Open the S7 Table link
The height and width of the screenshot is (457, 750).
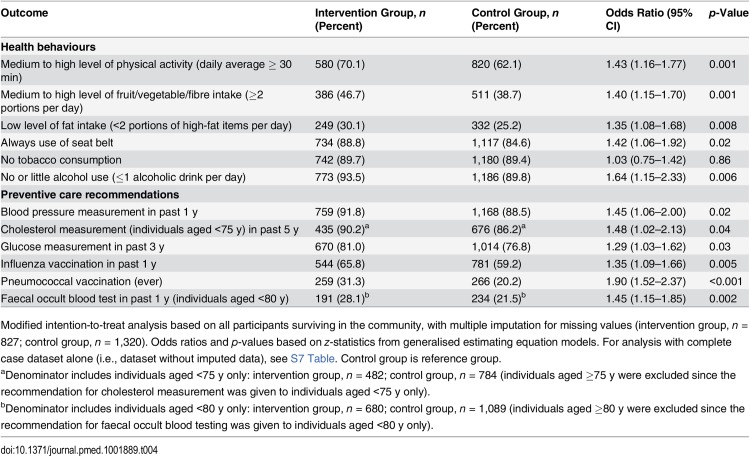tap(312, 358)
